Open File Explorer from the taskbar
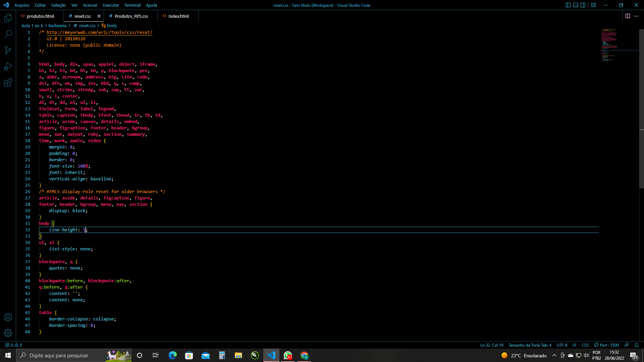This screenshot has height=362, width=644. pos(238,355)
